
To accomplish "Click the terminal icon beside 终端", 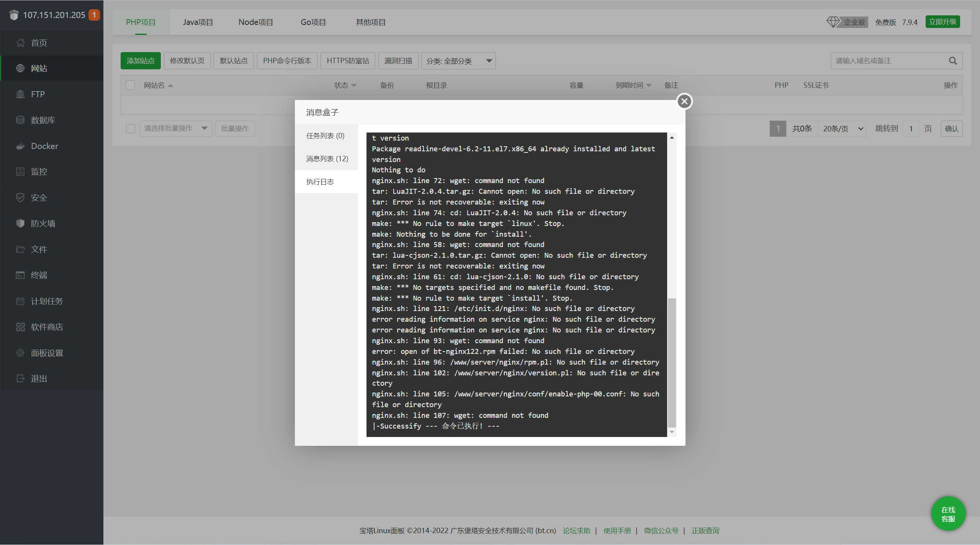I will pyautogui.click(x=20, y=275).
